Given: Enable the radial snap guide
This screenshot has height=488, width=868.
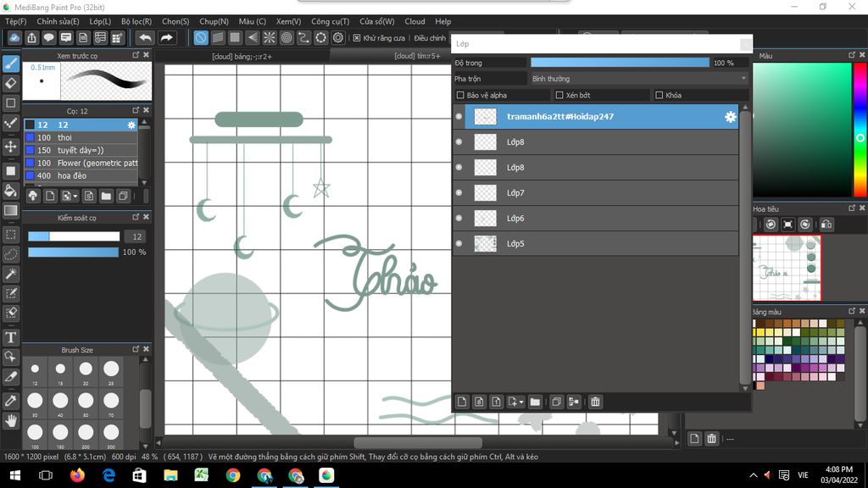Looking at the screenshot, I should point(270,37).
